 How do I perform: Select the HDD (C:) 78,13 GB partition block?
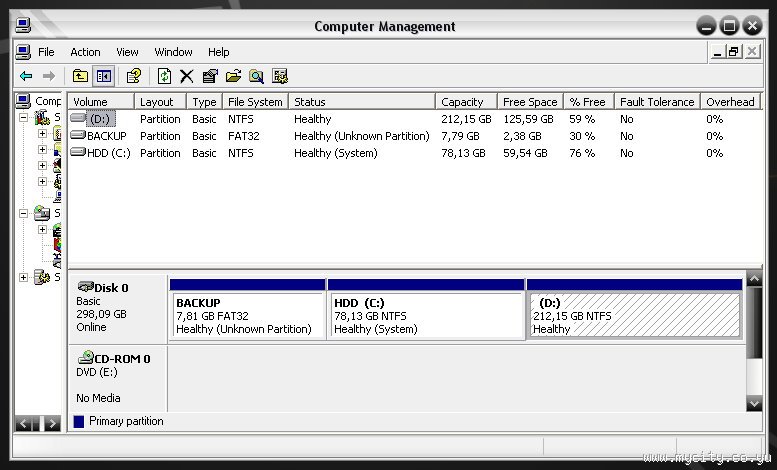click(x=426, y=315)
